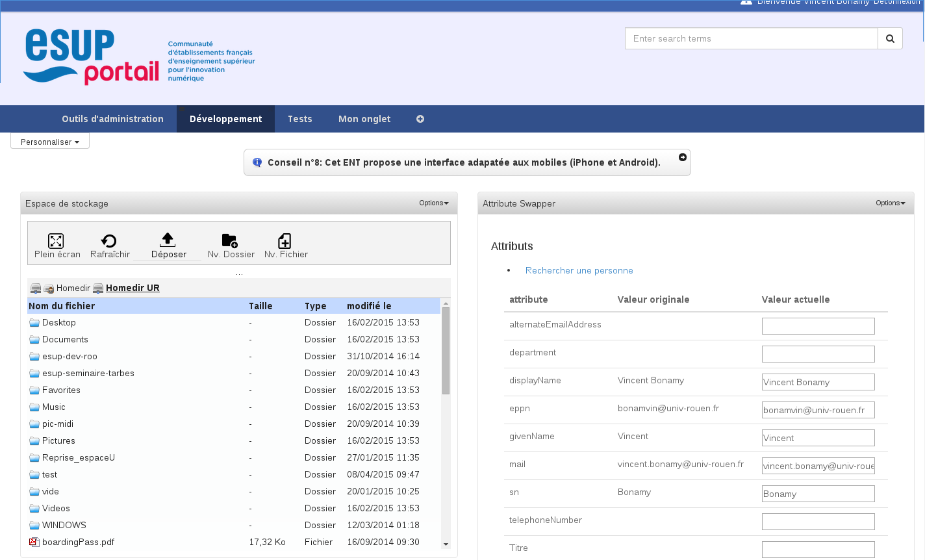Click the Déposer upload icon
Screen dimensions: 925x560
168,240
